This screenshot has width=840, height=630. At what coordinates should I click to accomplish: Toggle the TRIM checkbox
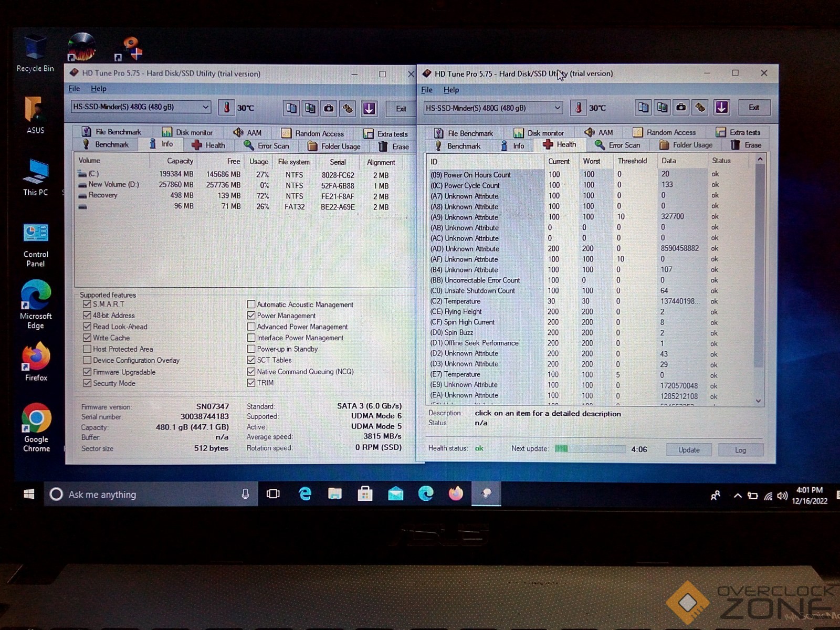(x=251, y=383)
